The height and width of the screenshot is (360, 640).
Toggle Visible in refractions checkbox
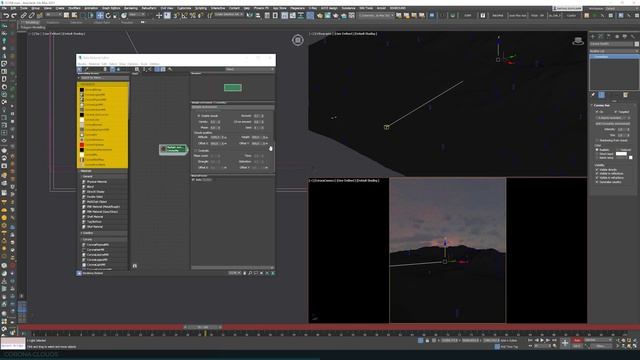click(x=597, y=178)
